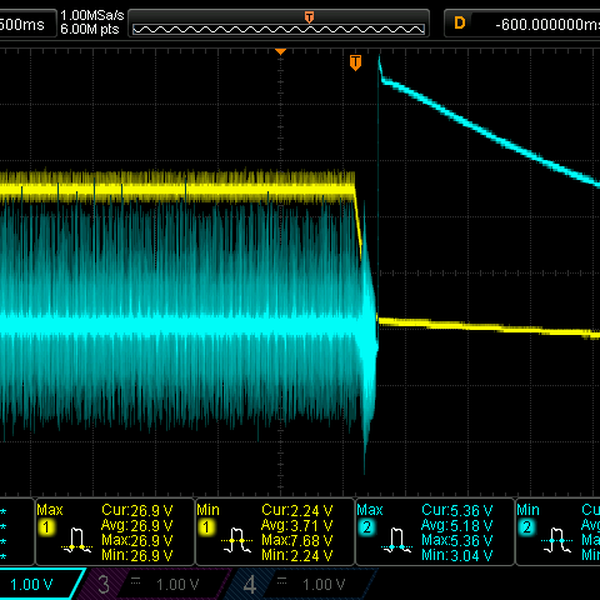This screenshot has width=600, height=600.
Task: Select the channel 1 Max measurement box
Action: [115, 532]
